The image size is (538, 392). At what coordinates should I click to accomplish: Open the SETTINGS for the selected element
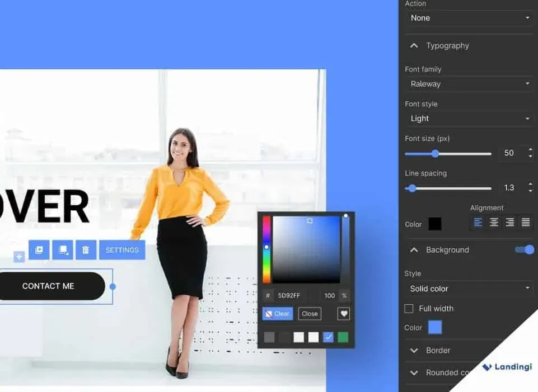pos(122,250)
